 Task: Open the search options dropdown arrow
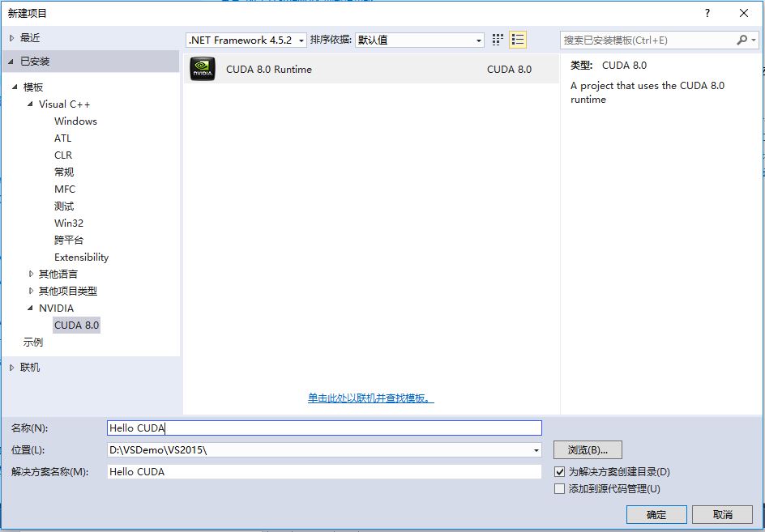tap(754, 40)
